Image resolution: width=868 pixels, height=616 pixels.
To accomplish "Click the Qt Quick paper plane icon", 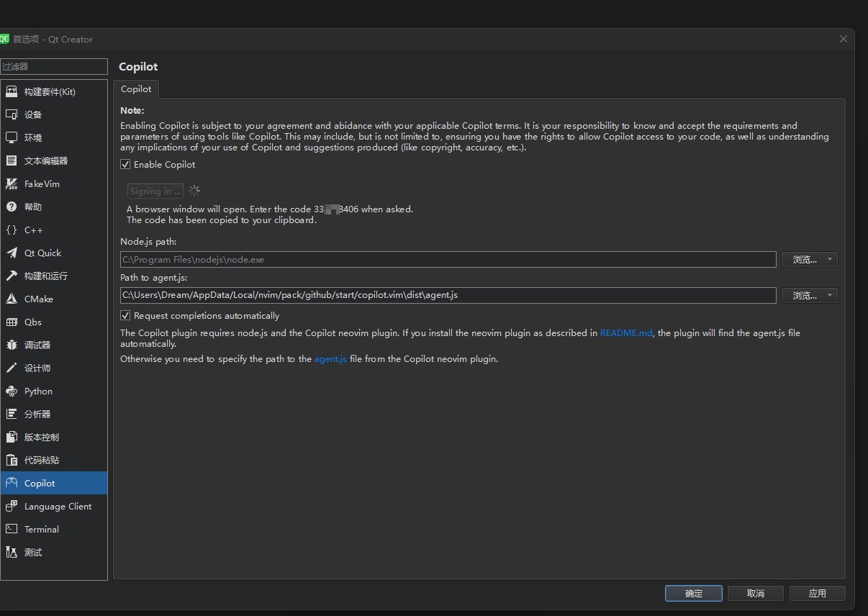I will pos(12,253).
